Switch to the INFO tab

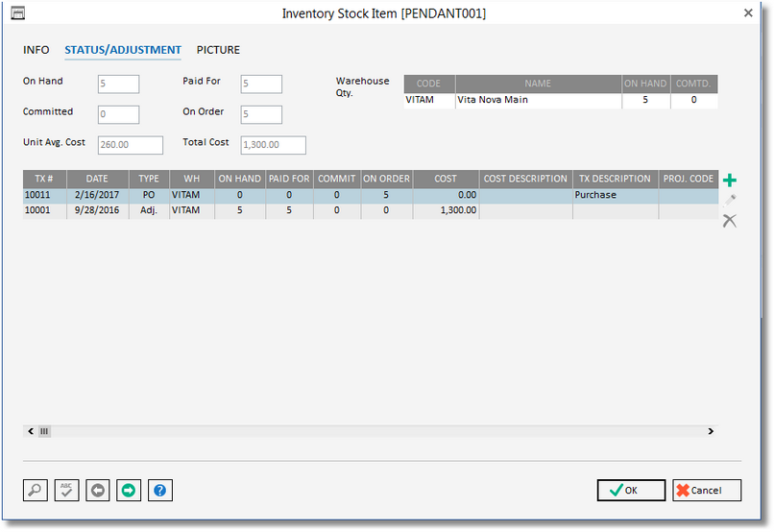click(36, 50)
